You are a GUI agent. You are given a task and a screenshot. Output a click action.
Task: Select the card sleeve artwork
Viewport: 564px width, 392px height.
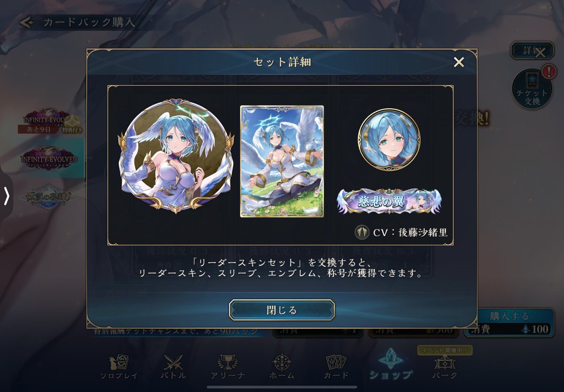282,161
